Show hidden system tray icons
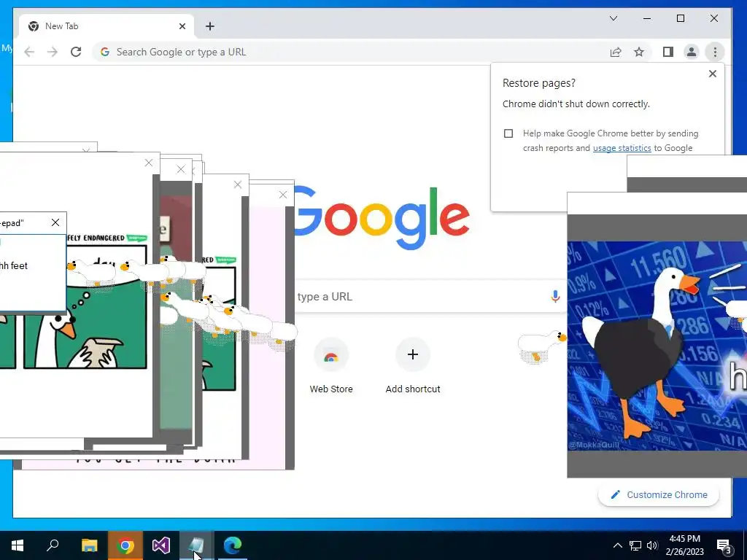The width and height of the screenshot is (747, 560). point(617,545)
